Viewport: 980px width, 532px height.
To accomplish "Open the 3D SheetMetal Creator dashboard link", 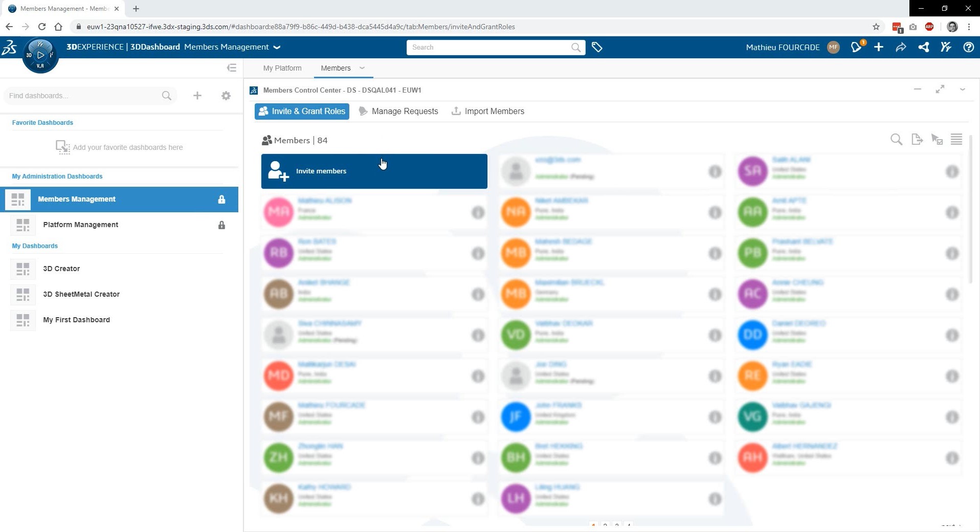I will (81, 294).
